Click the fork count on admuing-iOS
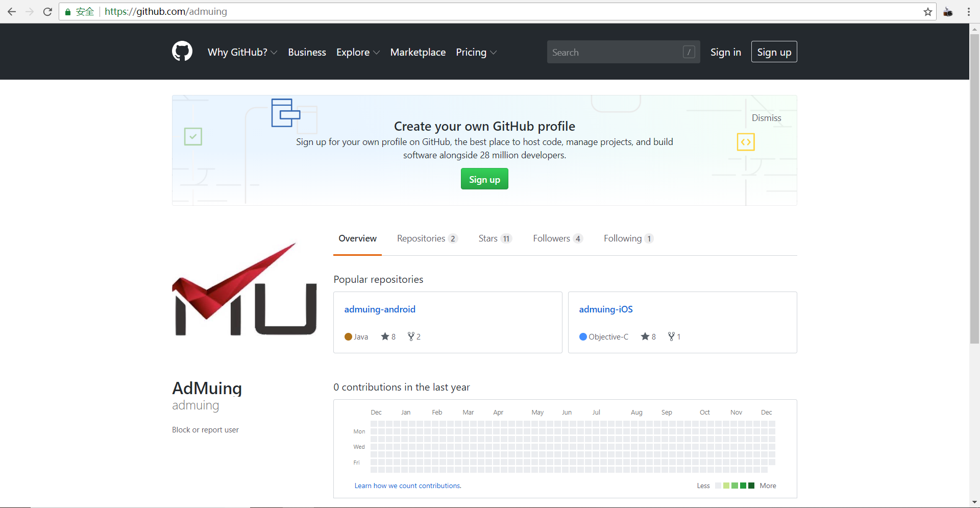The width and height of the screenshot is (980, 508). (x=674, y=336)
